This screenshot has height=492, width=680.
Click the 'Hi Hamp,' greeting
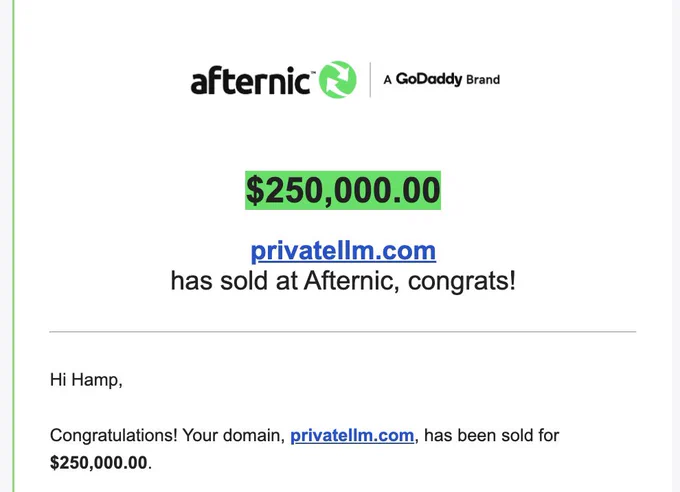[86, 380]
